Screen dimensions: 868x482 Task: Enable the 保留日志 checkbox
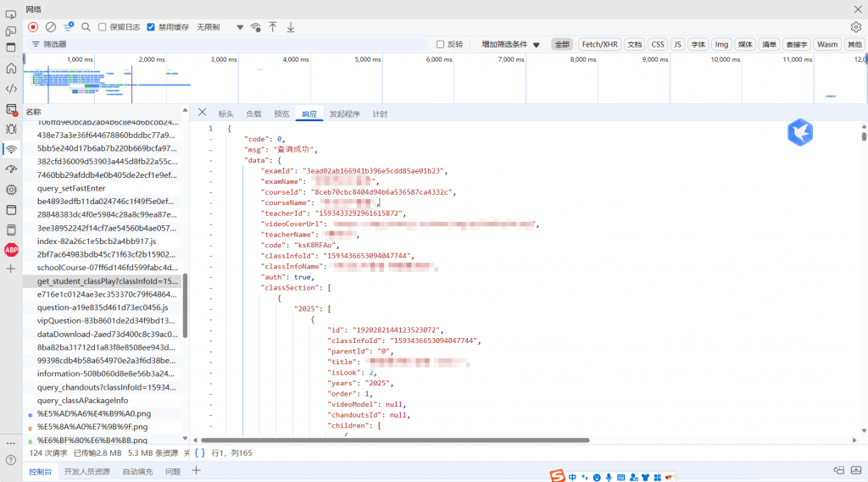[x=103, y=27]
